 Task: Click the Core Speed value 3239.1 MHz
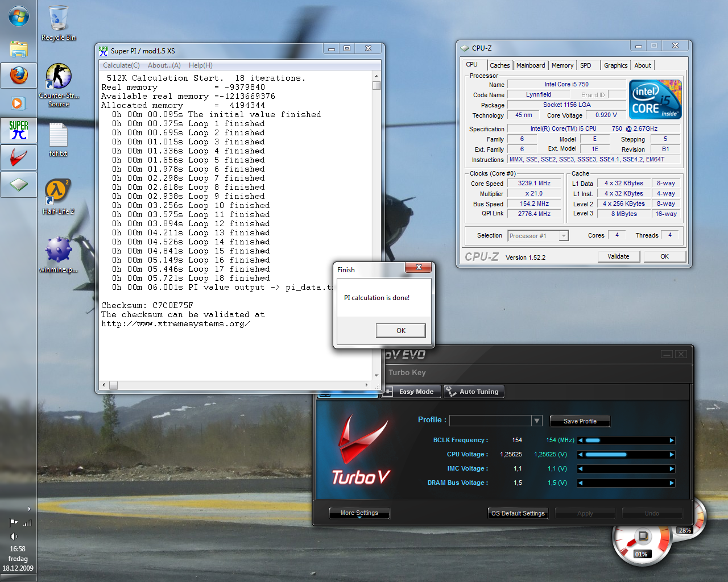[x=534, y=183]
